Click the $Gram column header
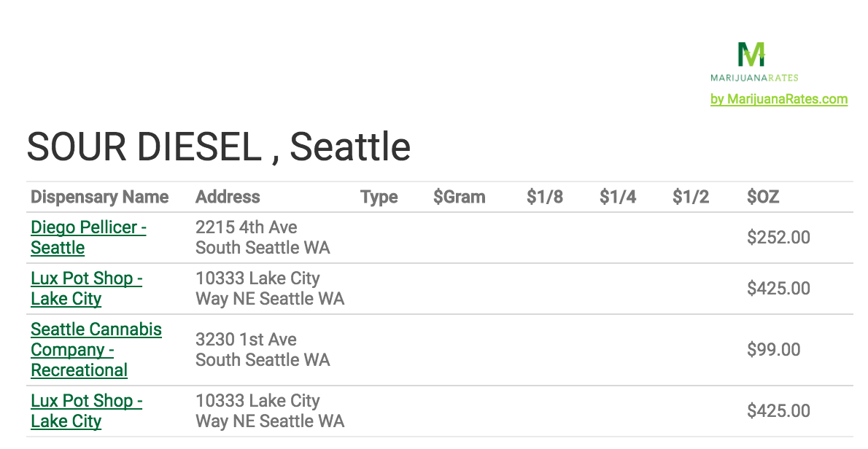 (x=460, y=197)
